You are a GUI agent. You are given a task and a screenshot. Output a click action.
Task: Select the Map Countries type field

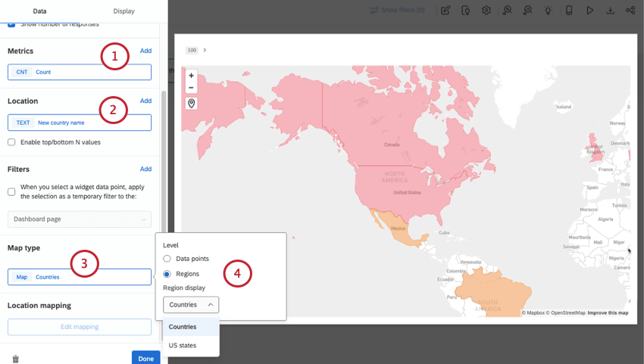tap(80, 277)
